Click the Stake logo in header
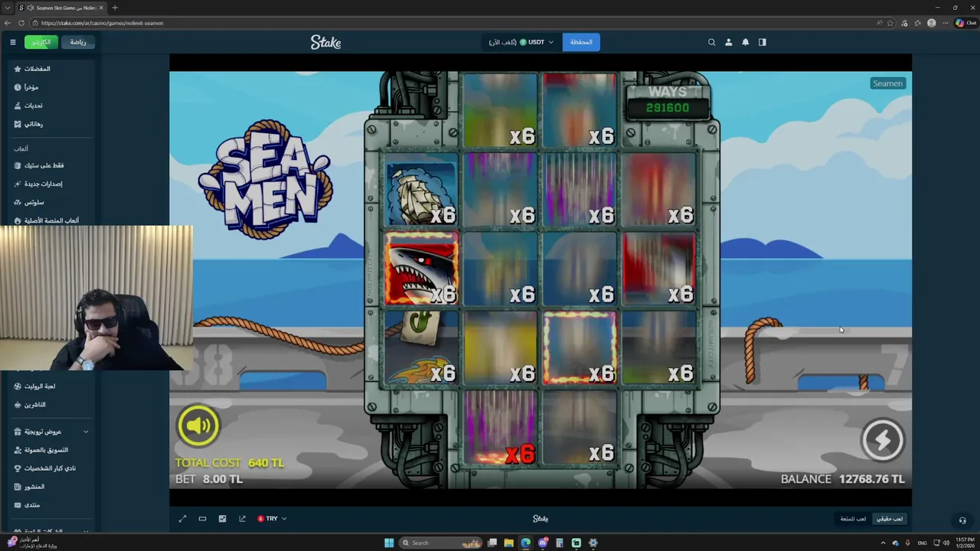 326,42
